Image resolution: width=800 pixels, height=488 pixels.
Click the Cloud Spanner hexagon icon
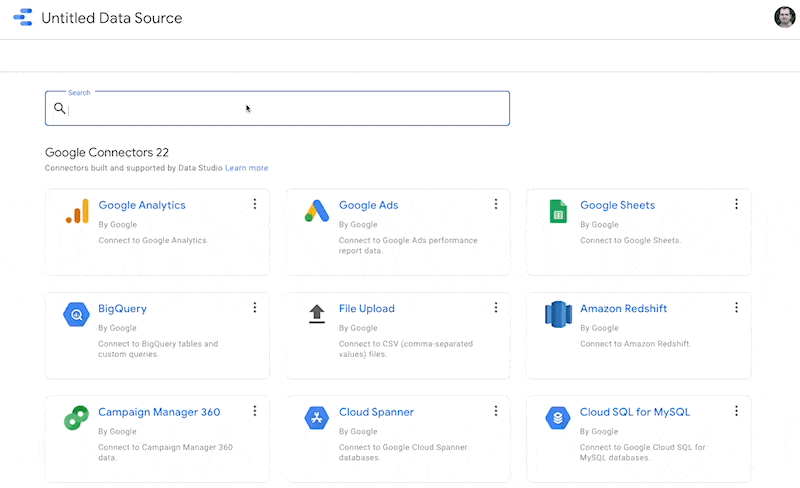click(317, 418)
